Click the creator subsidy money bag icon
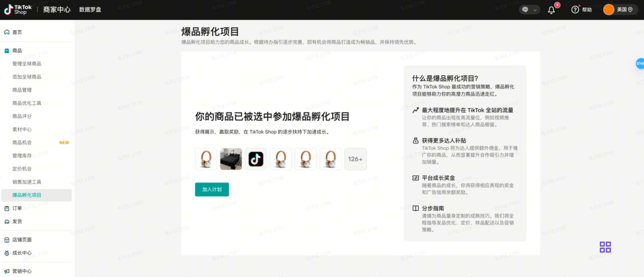The width and height of the screenshot is (644, 277). (416, 140)
